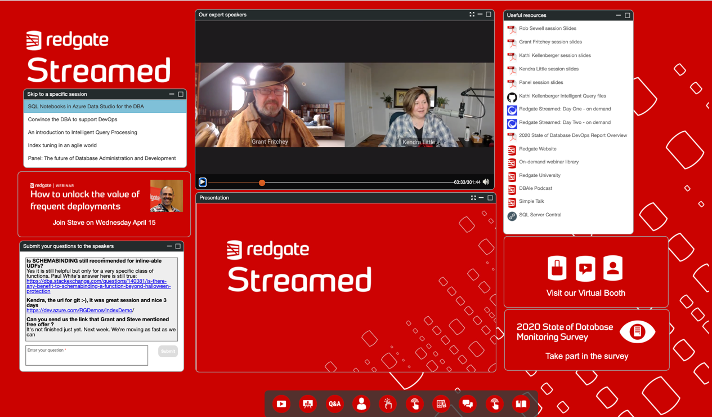Open Kendra Little session slides link

(549, 69)
